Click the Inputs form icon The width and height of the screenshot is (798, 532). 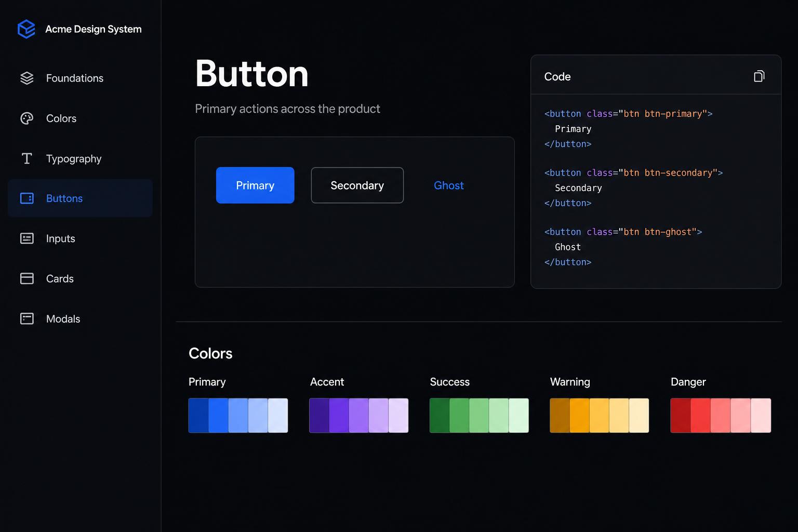(x=26, y=238)
